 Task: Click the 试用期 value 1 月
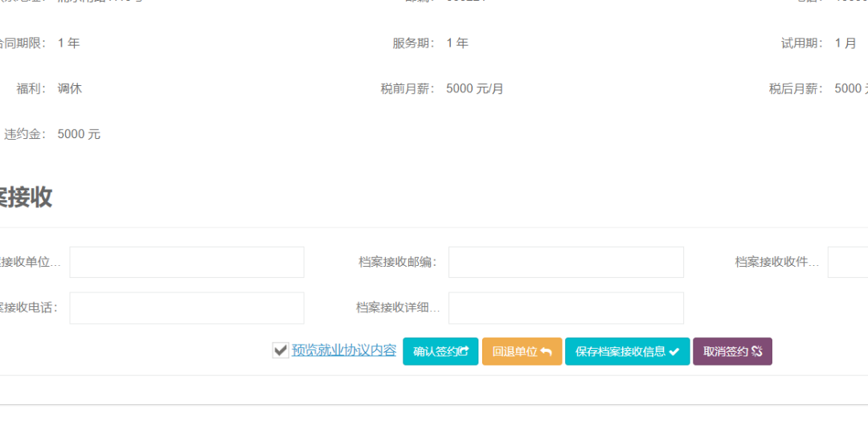845,43
